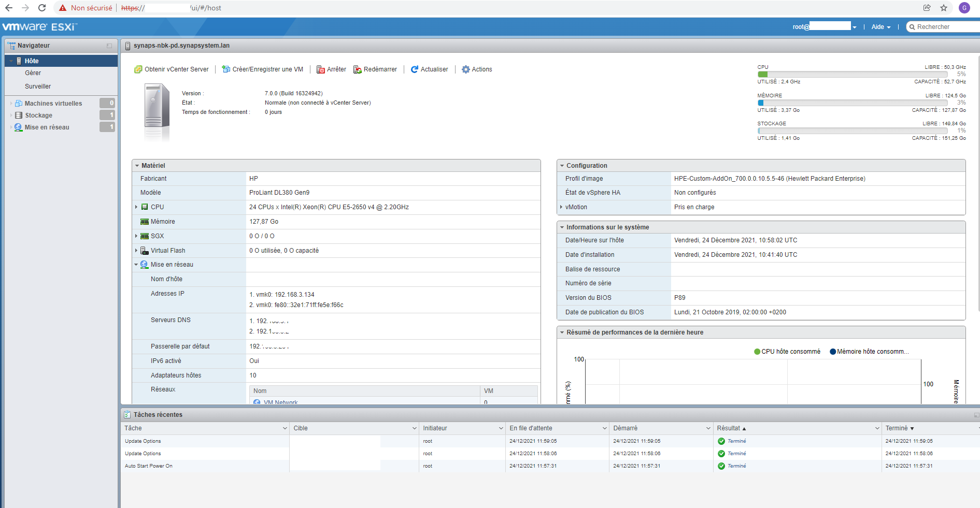Bookmark this page with the star

[944, 8]
